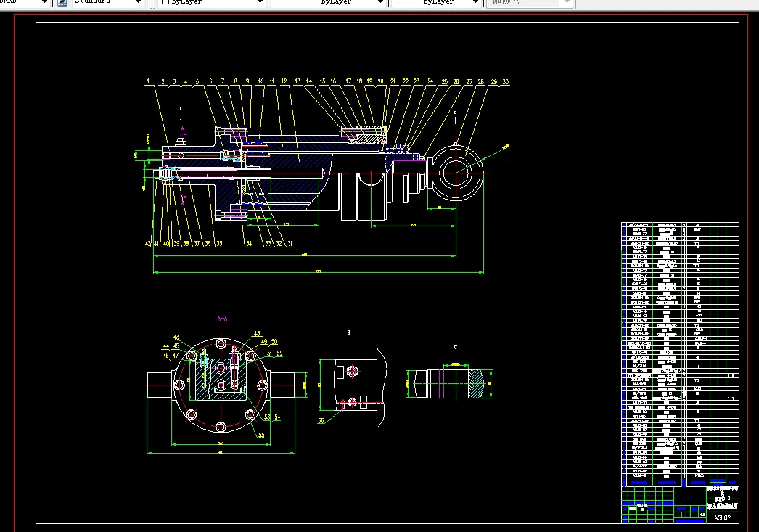759x532 pixels.
Task: Select part balloon number 56
Action: click(321, 421)
